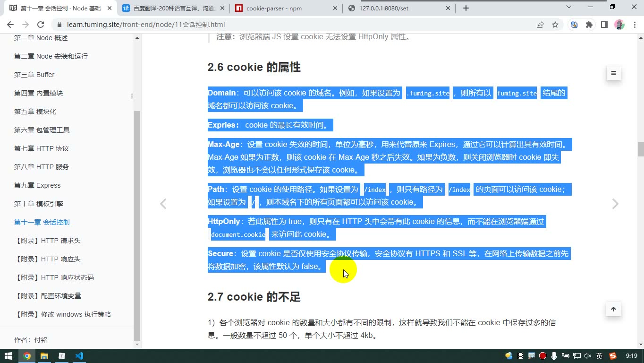Go forward to the next page
The width and height of the screenshot is (644, 363).
(25, 25)
